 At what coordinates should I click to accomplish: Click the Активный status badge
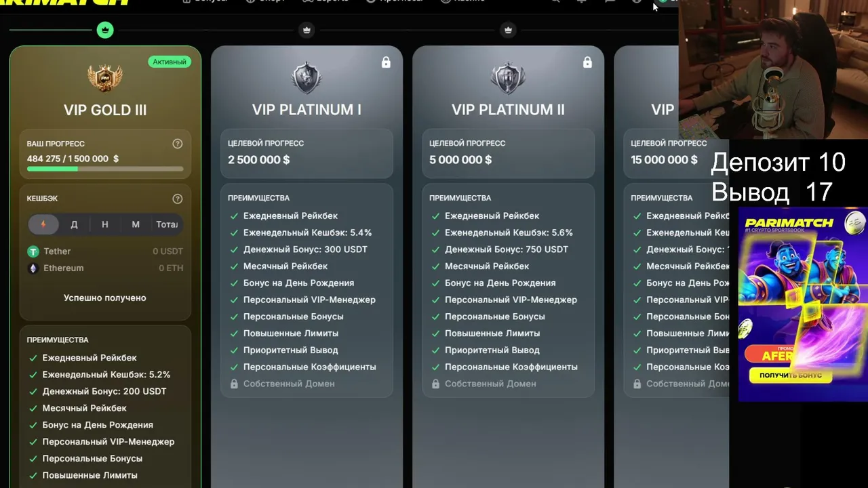pyautogui.click(x=170, y=62)
